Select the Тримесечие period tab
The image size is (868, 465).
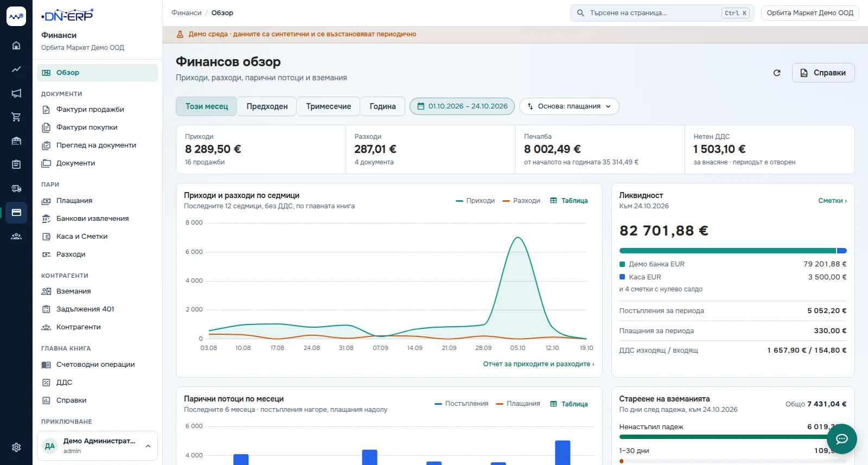(x=328, y=106)
